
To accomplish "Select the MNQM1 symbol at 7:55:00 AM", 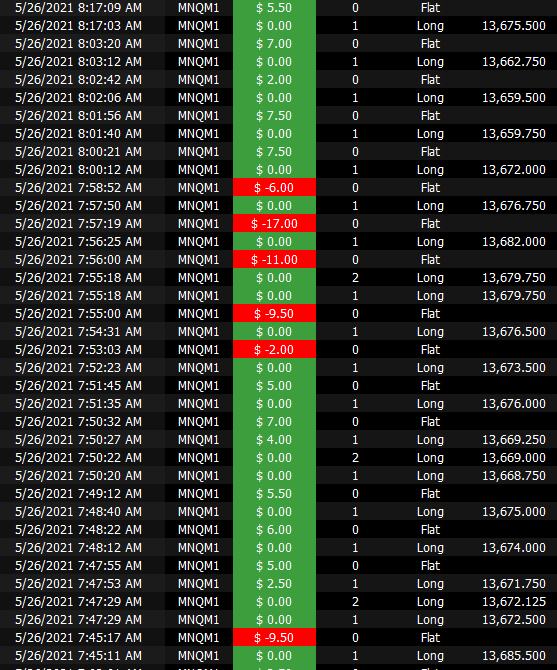I will coord(199,314).
